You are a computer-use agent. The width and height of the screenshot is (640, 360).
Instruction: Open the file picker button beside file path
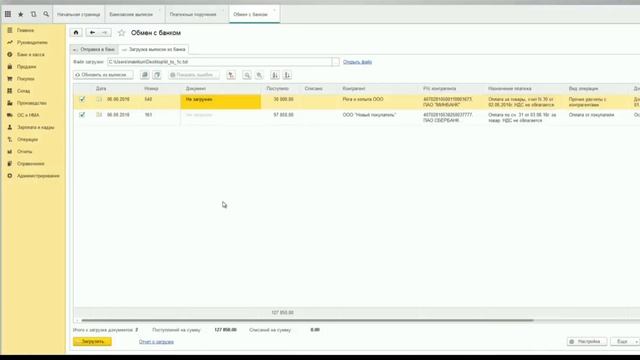click(x=336, y=62)
